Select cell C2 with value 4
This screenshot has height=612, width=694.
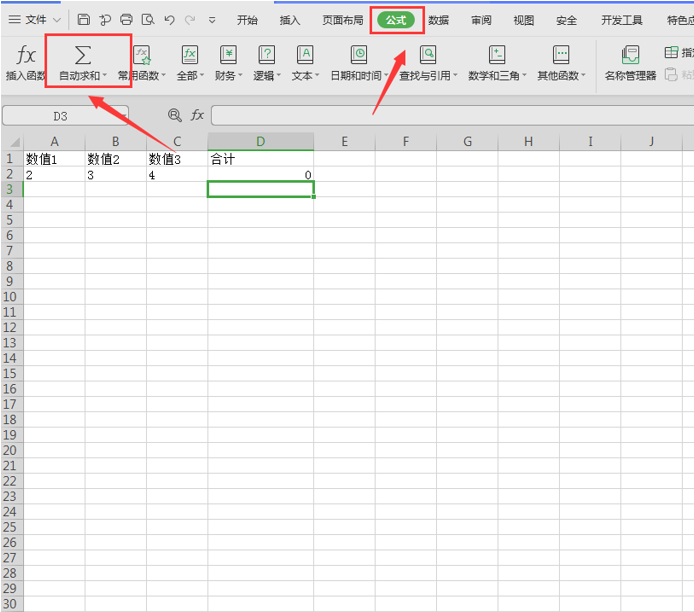pyautogui.click(x=177, y=174)
